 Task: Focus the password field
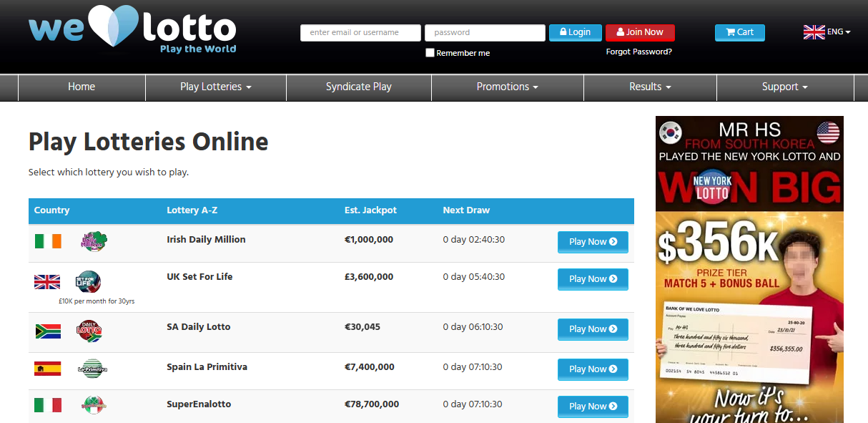coord(485,33)
